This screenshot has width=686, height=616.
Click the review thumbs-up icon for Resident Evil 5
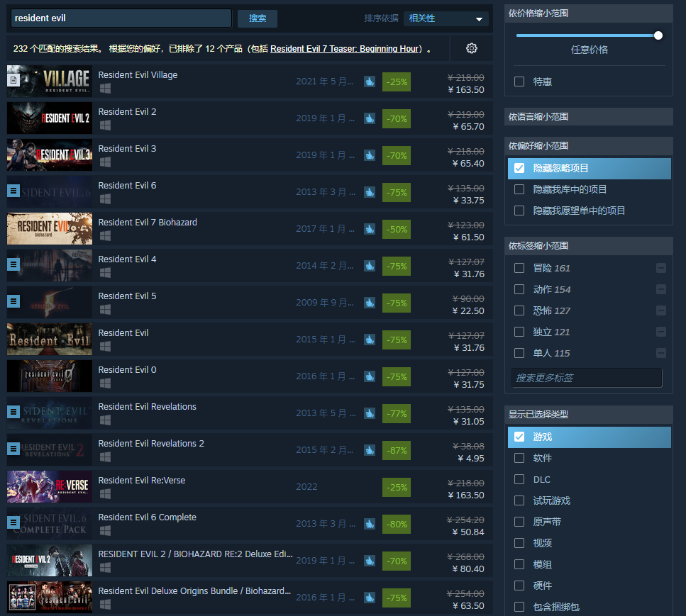click(x=370, y=303)
